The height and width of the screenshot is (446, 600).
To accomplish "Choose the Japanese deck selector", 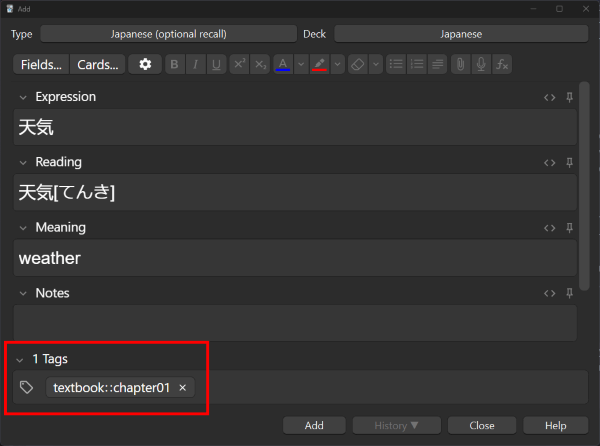I will tap(461, 34).
